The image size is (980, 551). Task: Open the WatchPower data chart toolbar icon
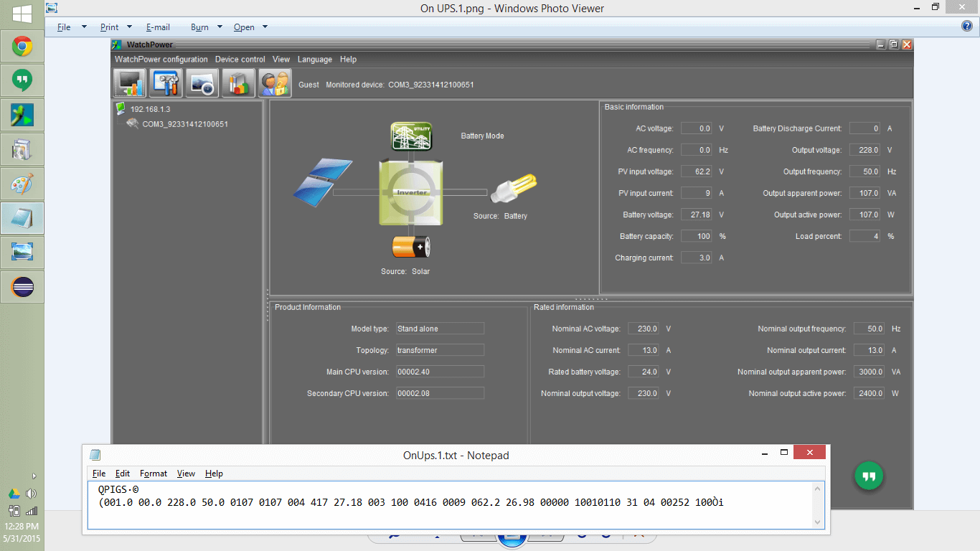(238, 83)
